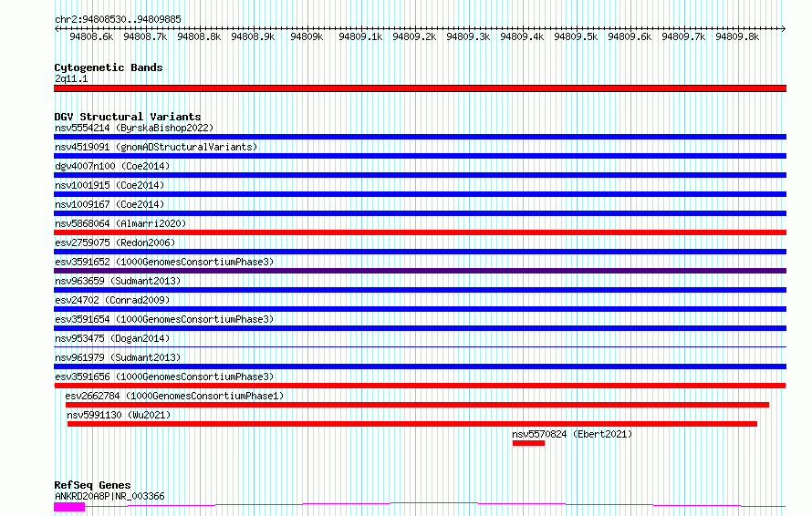Click the red bar of esv2662784
This screenshot has height=516, width=812.
[x=417, y=405]
